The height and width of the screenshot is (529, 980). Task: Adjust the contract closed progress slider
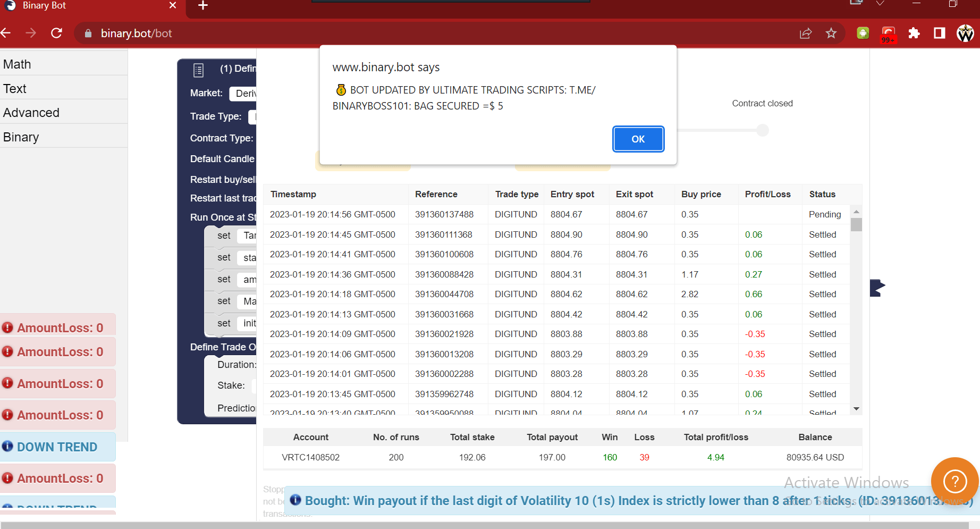coord(762,130)
